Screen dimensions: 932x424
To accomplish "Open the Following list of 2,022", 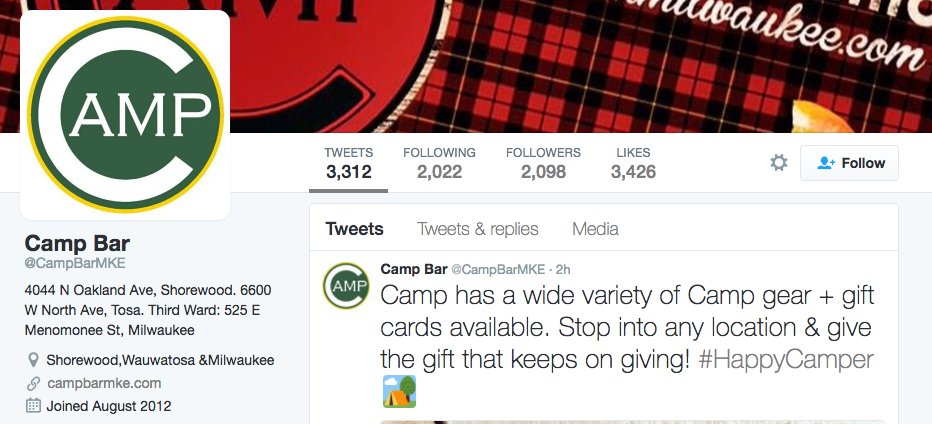I will tap(439, 163).
